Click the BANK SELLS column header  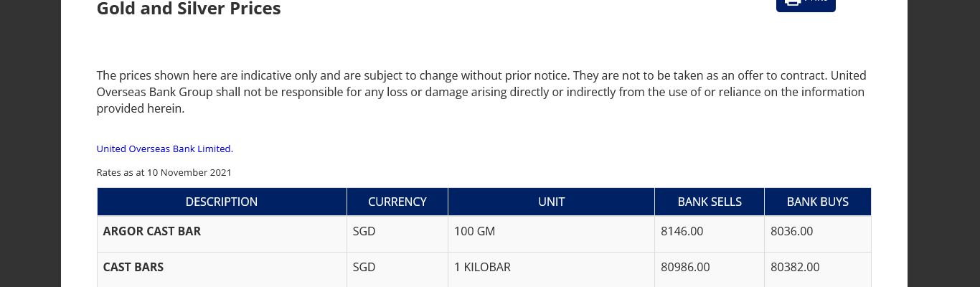click(x=710, y=202)
